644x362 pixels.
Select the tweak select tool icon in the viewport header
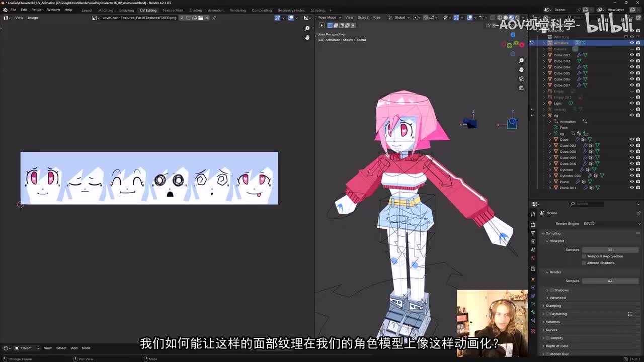(322, 25)
